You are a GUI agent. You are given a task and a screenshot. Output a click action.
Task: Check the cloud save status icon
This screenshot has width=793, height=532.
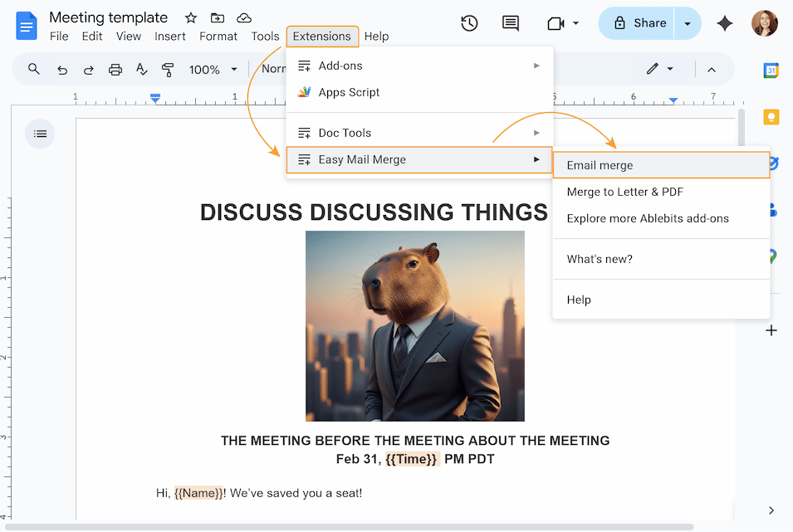(244, 18)
